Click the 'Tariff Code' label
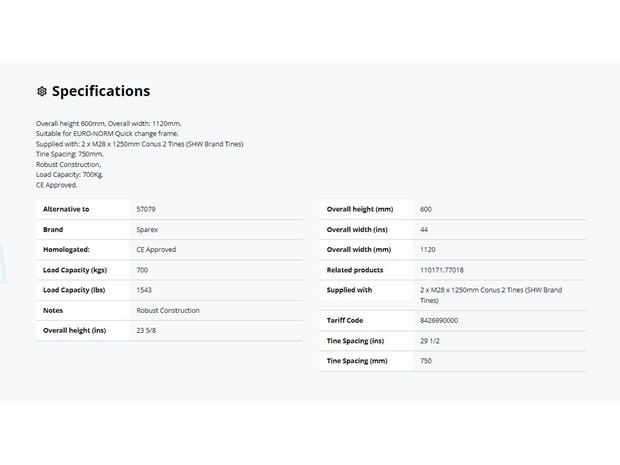620x465 pixels. tap(345, 320)
